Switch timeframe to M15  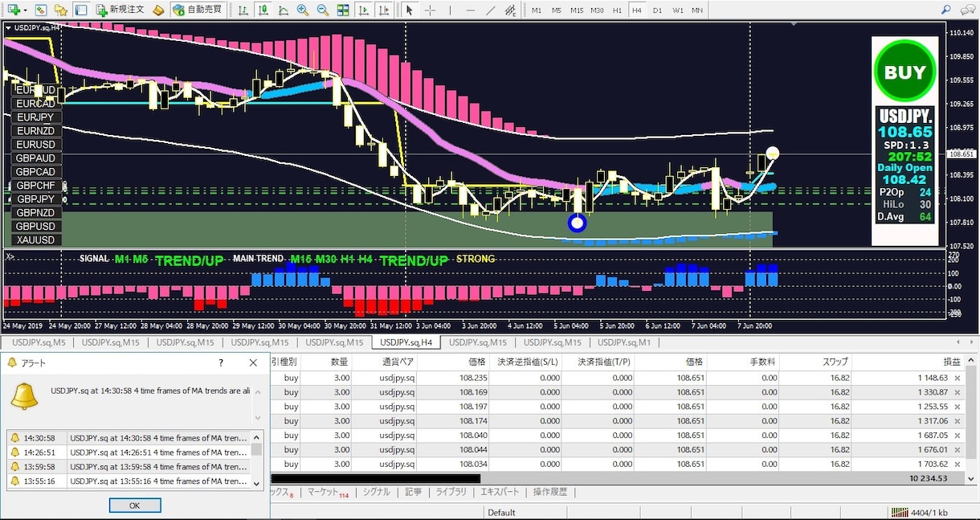tap(577, 10)
